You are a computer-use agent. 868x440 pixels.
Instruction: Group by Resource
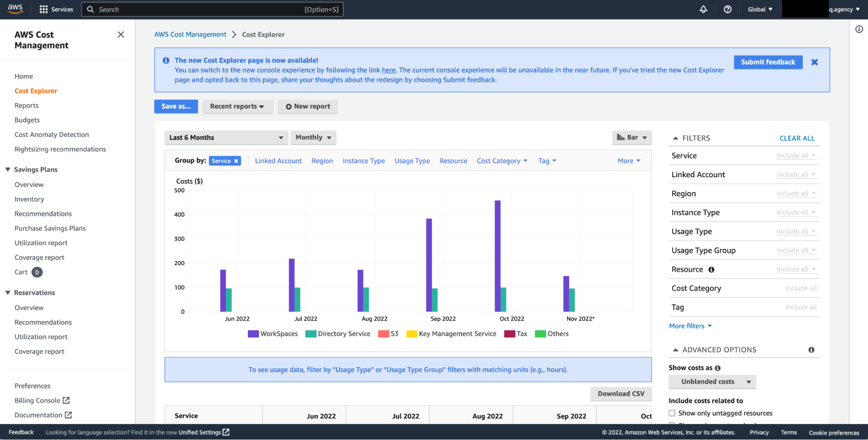coord(453,161)
